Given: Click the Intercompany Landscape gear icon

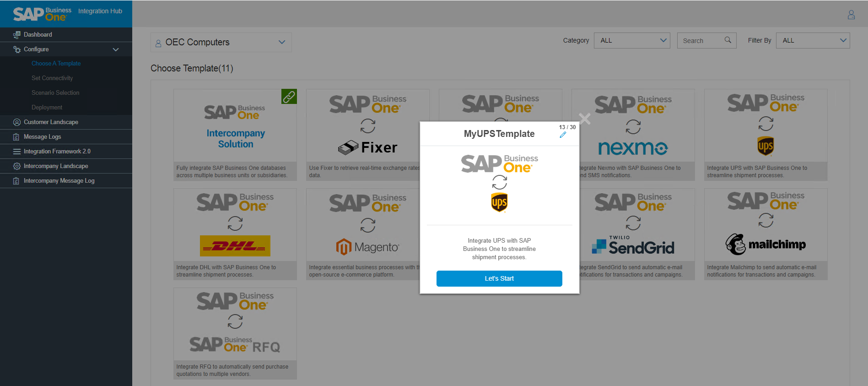Looking at the screenshot, I should (x=17, y=166).
